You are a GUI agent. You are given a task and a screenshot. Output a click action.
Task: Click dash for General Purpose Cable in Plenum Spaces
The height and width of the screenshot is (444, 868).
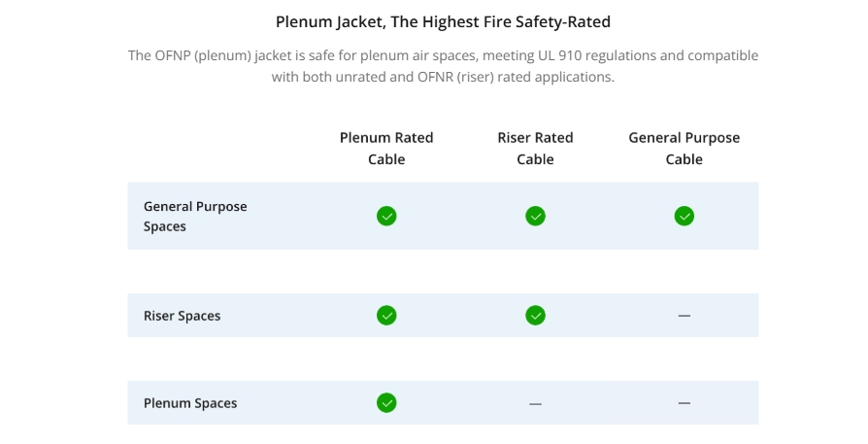(684, 403)
